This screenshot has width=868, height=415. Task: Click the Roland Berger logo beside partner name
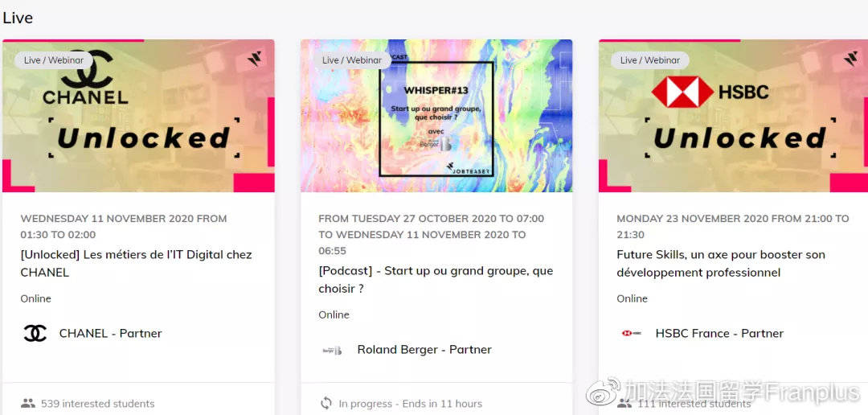(x=332, y=350)
